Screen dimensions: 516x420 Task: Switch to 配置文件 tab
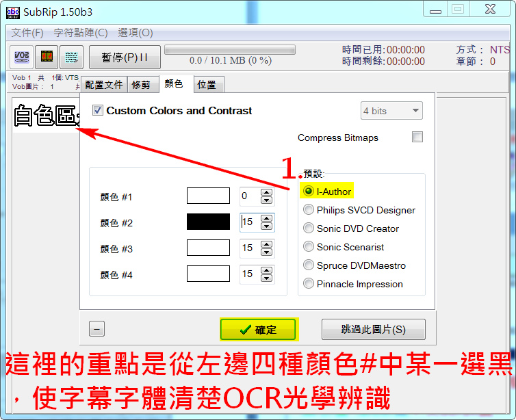point(104,85)
